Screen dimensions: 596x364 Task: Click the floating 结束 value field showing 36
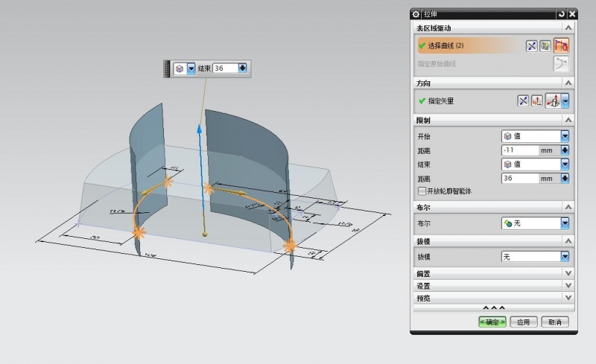pyautogui.click(x=224, y=68)
